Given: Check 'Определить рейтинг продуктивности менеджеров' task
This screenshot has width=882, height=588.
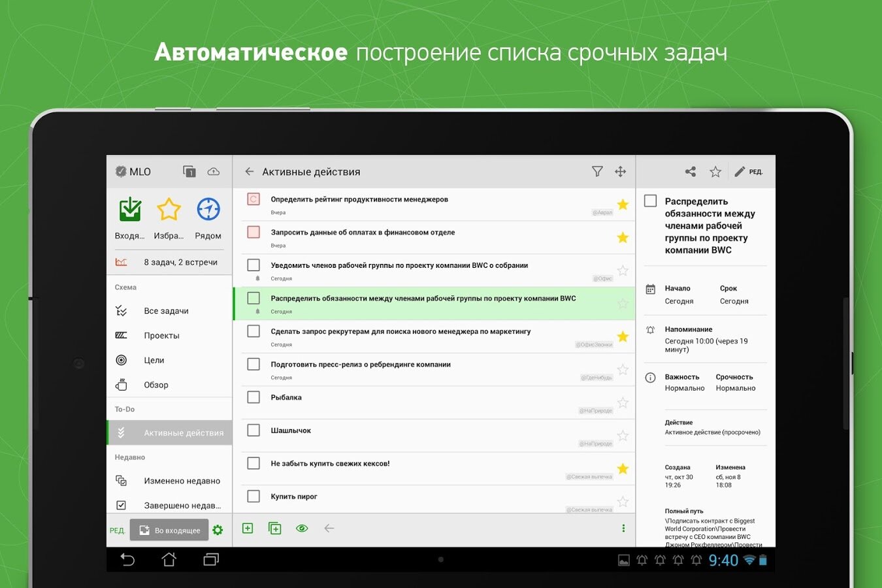Looking at the screenshot, I should [x=253, y=199].
